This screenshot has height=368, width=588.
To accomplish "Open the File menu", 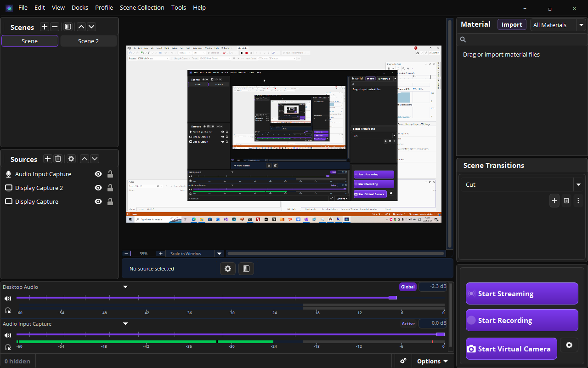I will pyautogui.click(x=23, y=8).
